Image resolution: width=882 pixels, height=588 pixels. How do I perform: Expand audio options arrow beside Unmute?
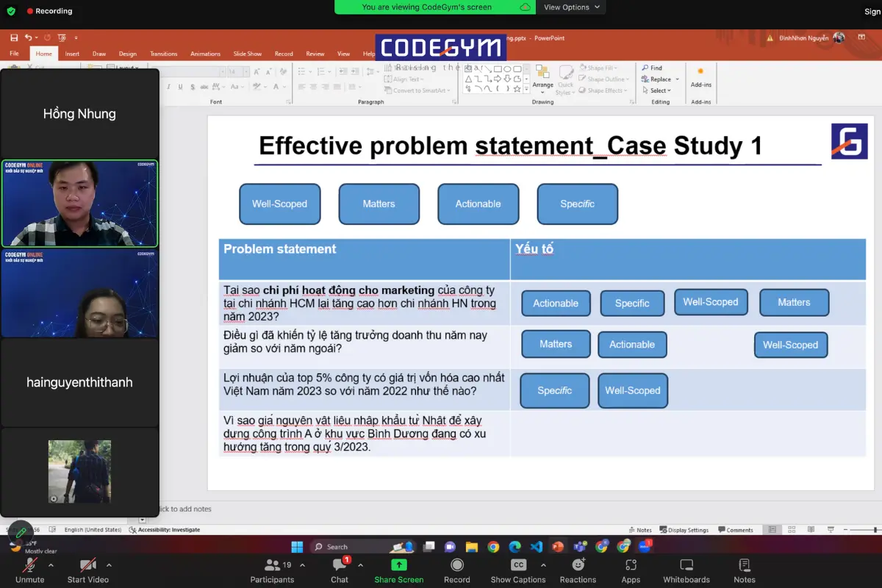51,565
